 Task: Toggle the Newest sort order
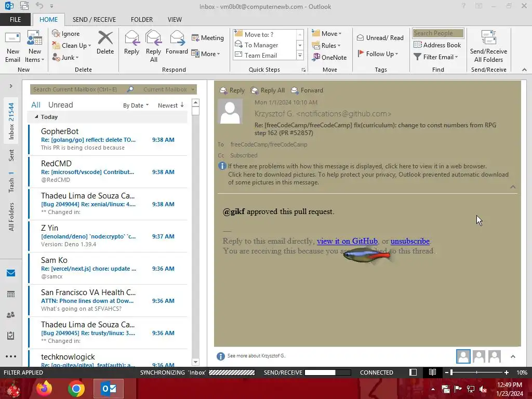pos(170,105)
